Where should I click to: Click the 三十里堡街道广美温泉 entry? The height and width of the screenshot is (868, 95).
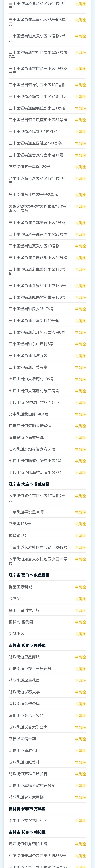point(28,367)
